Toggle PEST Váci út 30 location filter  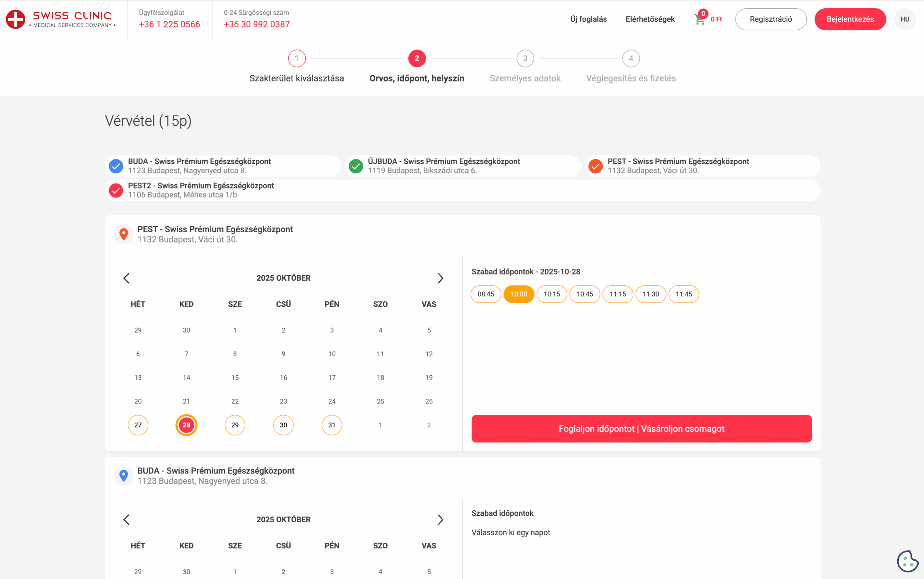point(596,166)
